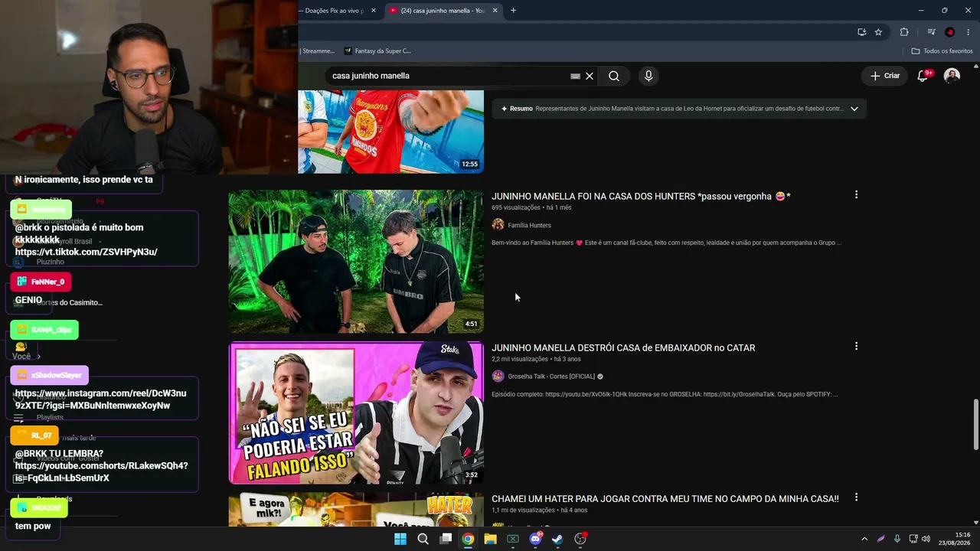Open File Explorer from the taskbar
980x551 pixels.
[490, 539]
